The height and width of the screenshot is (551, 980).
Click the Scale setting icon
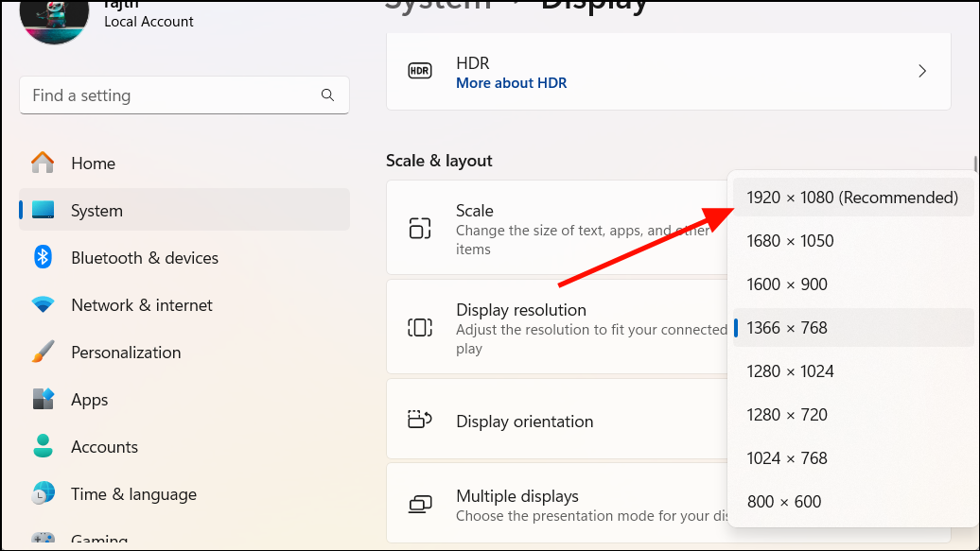click(x=419, y=229)
